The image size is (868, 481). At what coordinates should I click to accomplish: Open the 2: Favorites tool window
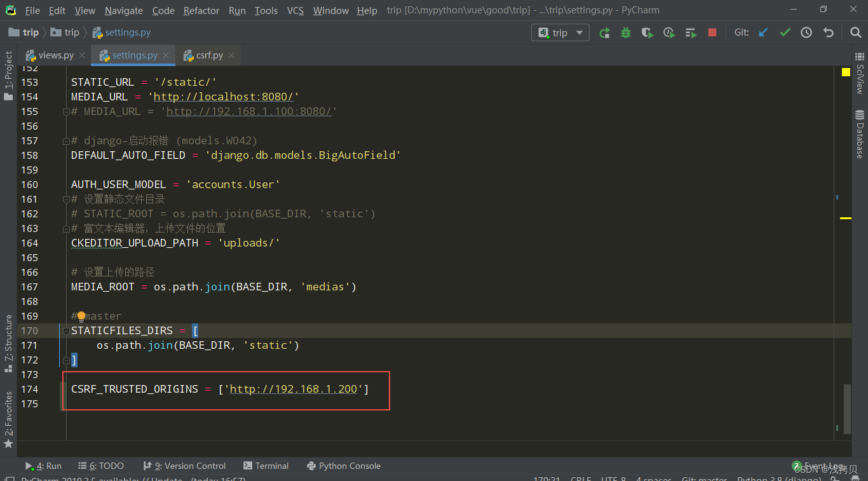point(8,419)
